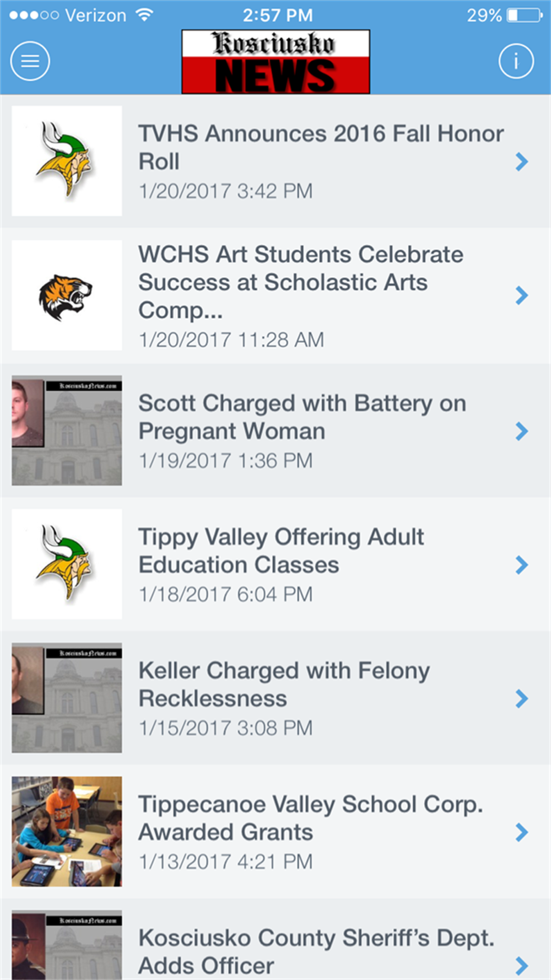Screen dimensions: 551x980
Task: Tap the Wi-Fi status icon
Action: [144, 15]
